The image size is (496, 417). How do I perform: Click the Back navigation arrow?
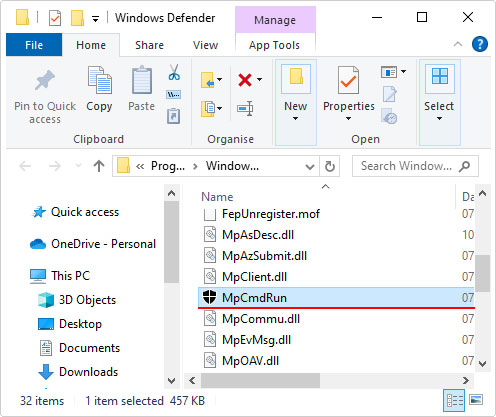click(x=25, y=166)
